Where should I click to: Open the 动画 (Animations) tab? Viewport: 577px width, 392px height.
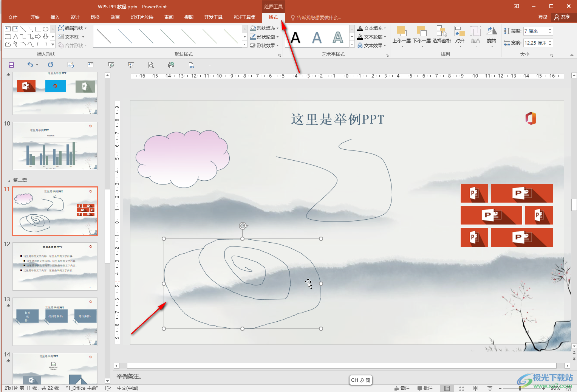tap(115, 17)
